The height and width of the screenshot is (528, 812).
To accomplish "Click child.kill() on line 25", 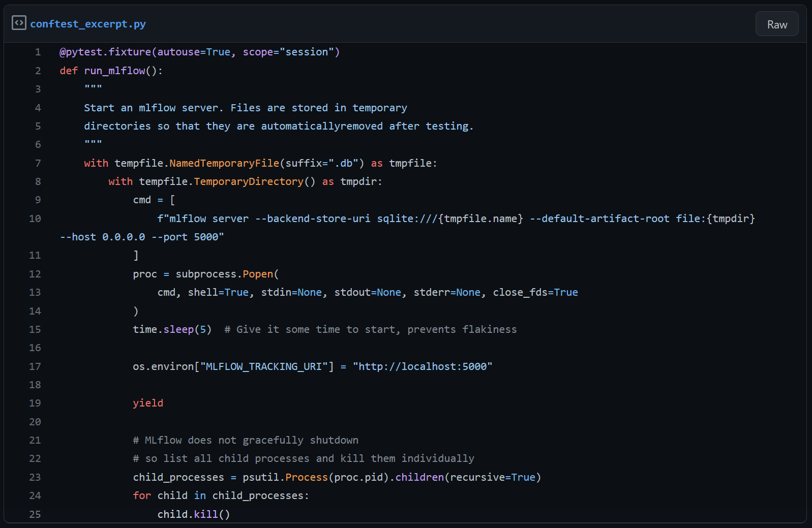I will click(194, 514).
